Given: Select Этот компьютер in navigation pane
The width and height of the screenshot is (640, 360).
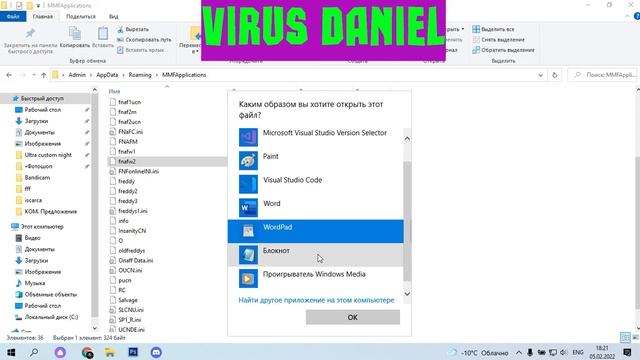Looking at the screenshot, I should (x=42, y=227).
